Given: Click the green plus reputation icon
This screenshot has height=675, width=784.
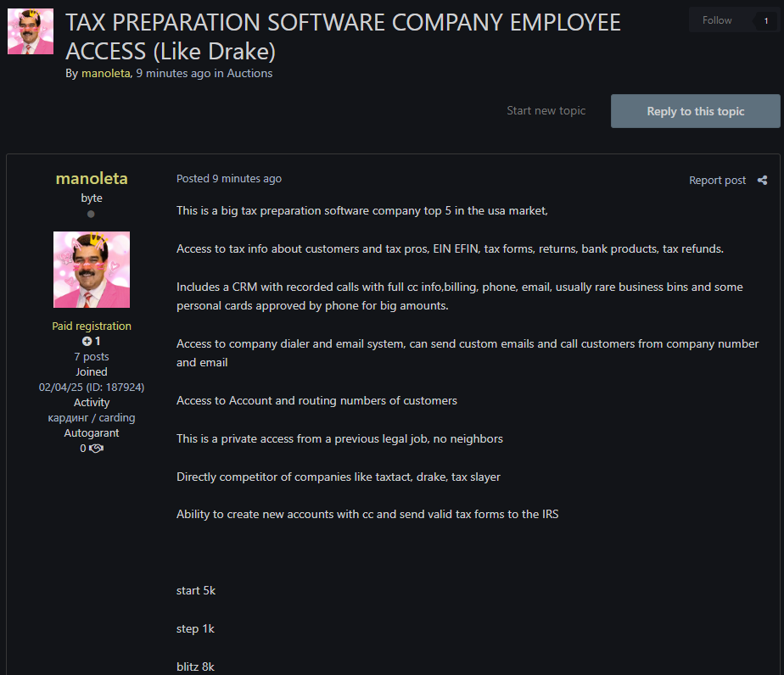Looking at the screenshot, I should [87, 341].
